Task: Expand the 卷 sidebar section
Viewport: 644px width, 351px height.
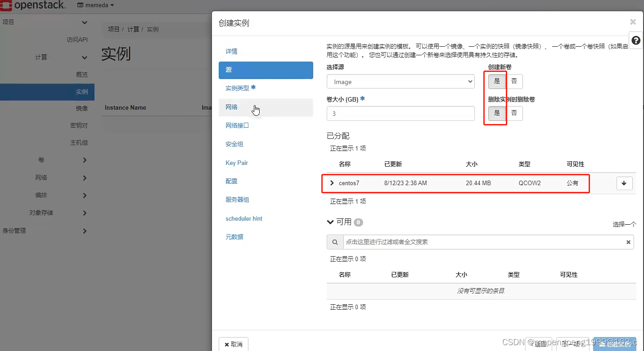Action: click(x=85, y=160)
